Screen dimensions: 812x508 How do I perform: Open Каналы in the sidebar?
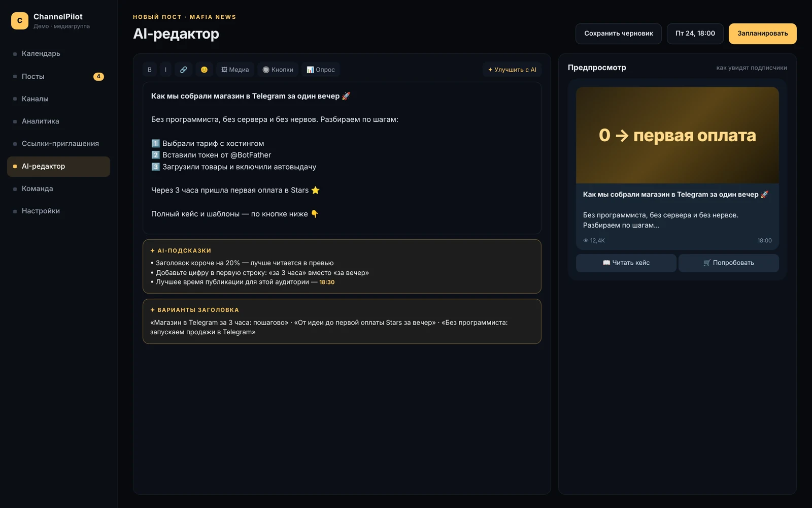58,99
